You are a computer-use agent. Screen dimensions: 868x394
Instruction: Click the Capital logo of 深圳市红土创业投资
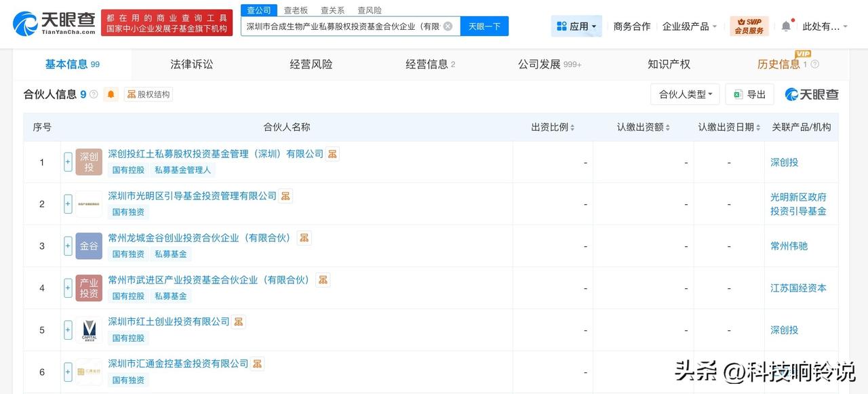click(x=89, y=330)
